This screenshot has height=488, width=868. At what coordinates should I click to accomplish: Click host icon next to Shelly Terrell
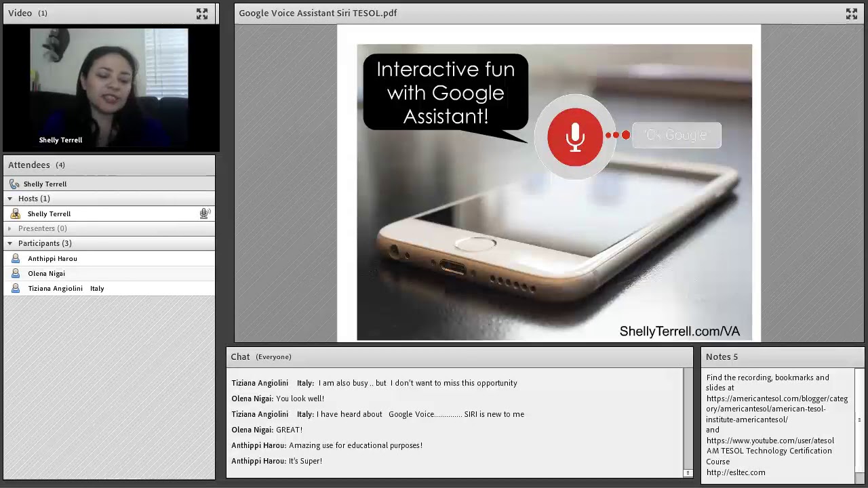click(x=15, y=213)
